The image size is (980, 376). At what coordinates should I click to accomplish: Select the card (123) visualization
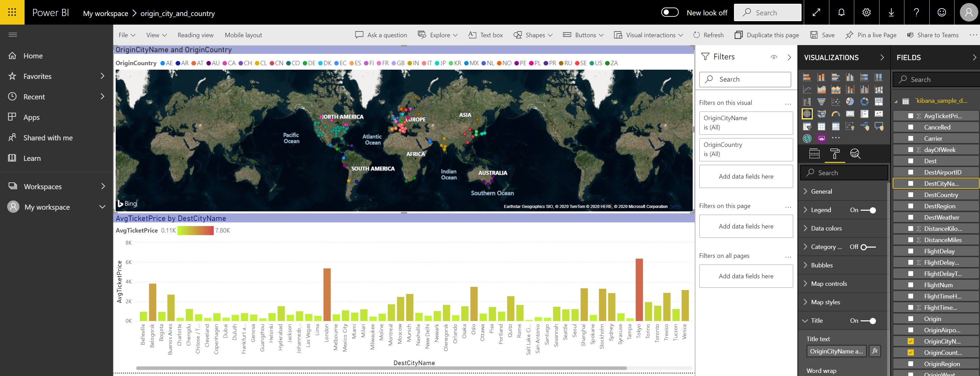850,114
